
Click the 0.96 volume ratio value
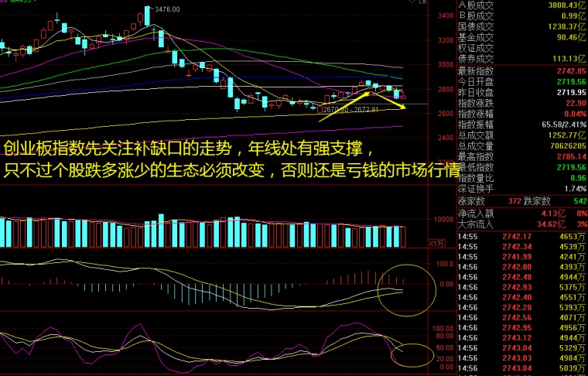[578, 179]
